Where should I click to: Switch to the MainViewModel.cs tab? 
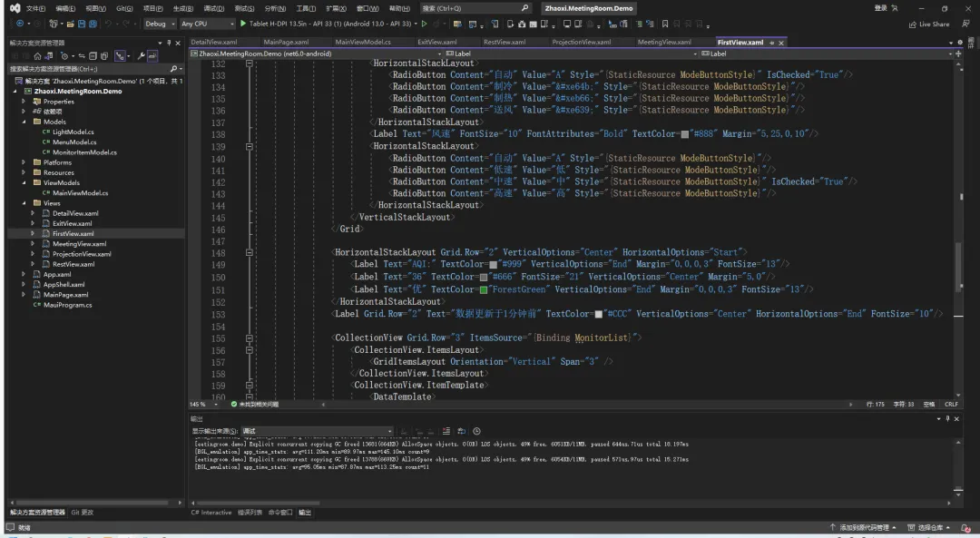pos(363,42)
